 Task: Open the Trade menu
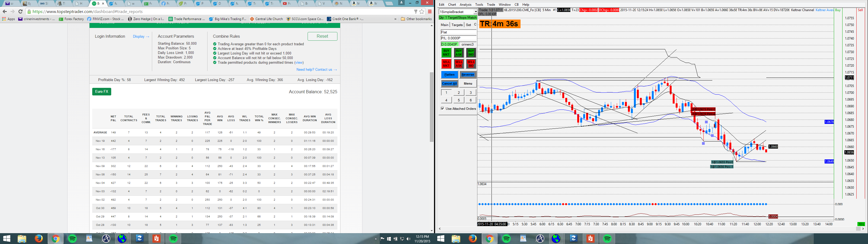pos(491,5)
